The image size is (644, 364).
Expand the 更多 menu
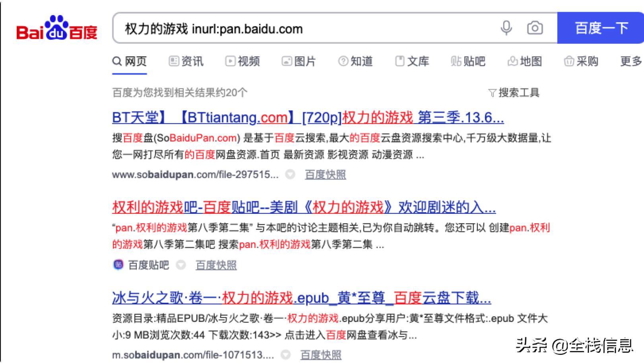point(631,61)
